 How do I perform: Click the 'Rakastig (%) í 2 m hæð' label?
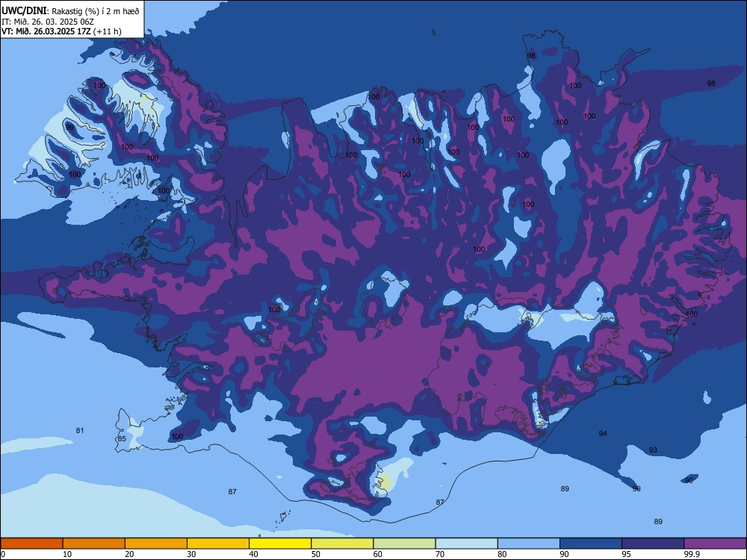(96, 11)
